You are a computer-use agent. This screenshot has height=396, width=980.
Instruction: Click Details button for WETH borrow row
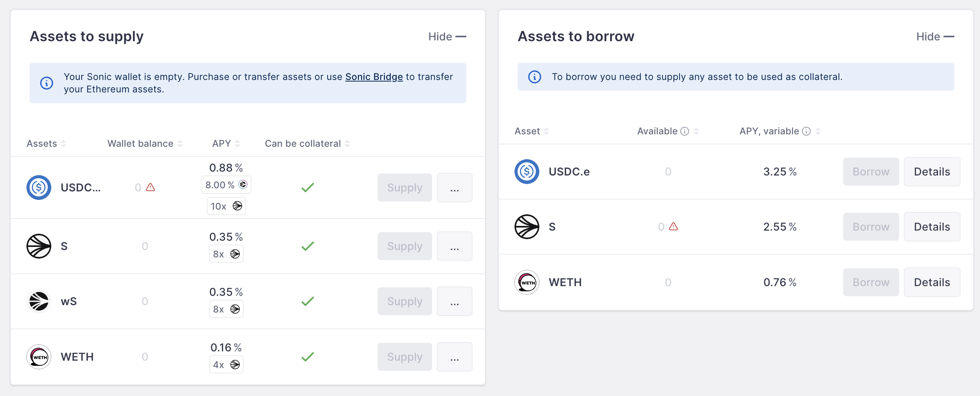tap(931, 282)
